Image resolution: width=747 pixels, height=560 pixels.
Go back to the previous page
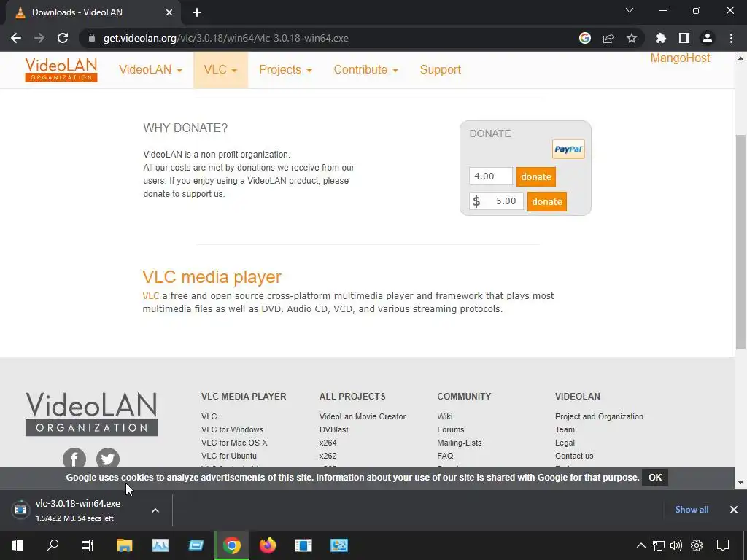coord(16,38)
